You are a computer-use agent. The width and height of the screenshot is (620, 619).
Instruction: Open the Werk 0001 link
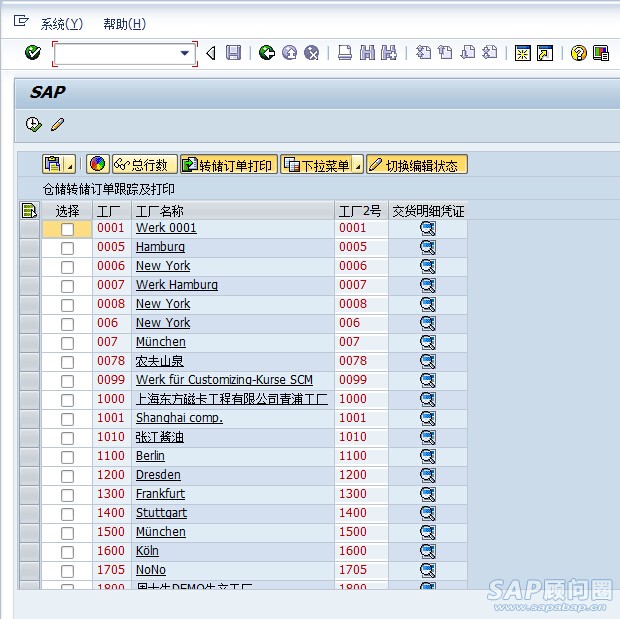[x=166, y=228]
